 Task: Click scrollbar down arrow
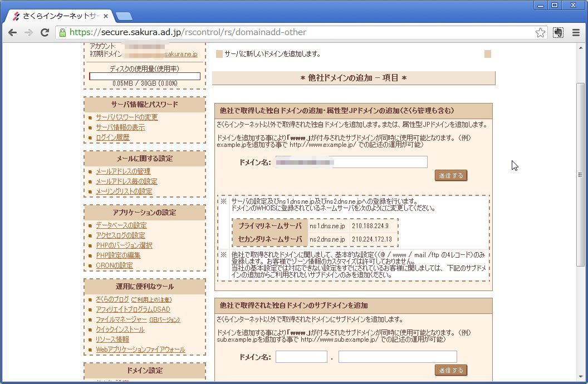[x=580, y=377]
